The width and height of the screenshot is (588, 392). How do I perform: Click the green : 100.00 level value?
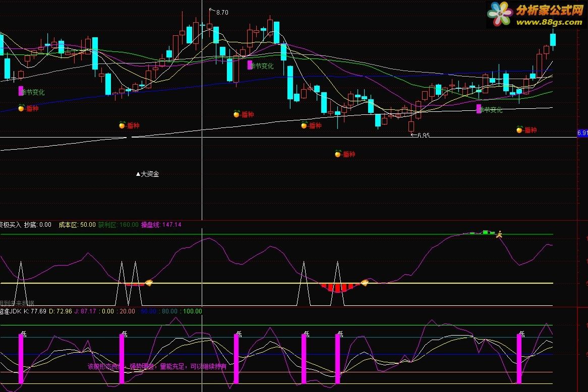[191, 311]
